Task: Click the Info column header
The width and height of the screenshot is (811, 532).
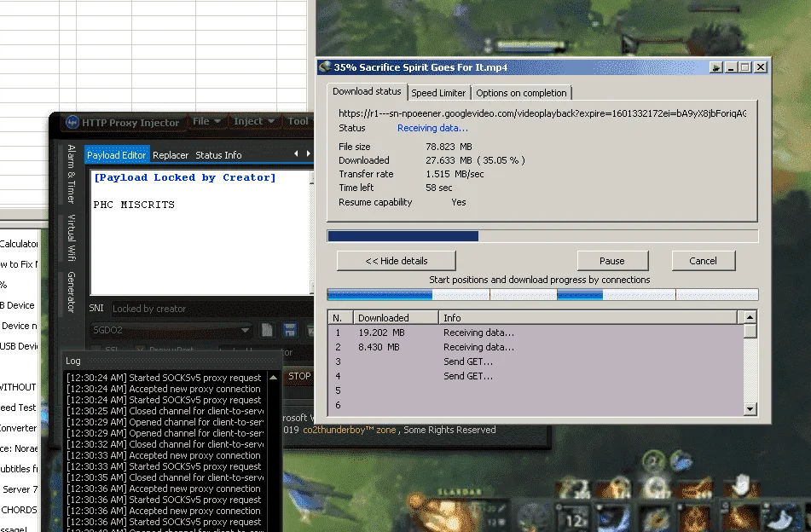Action: [x=588, y=317]
